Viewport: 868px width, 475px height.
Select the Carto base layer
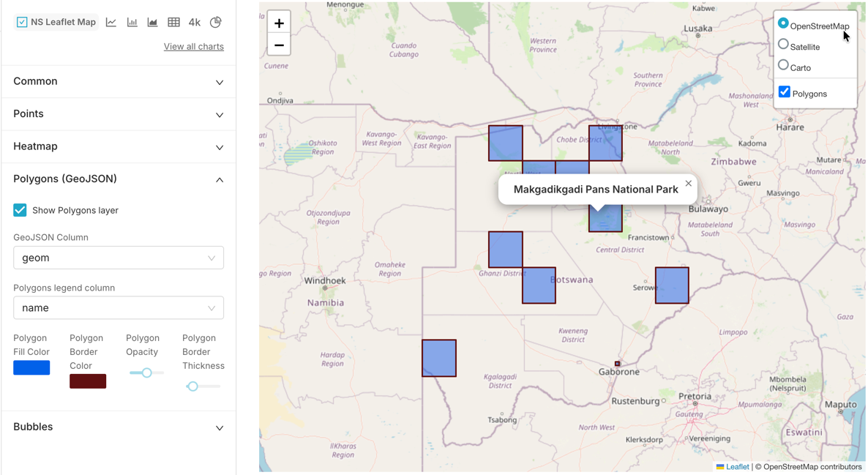tap(783, 65)
